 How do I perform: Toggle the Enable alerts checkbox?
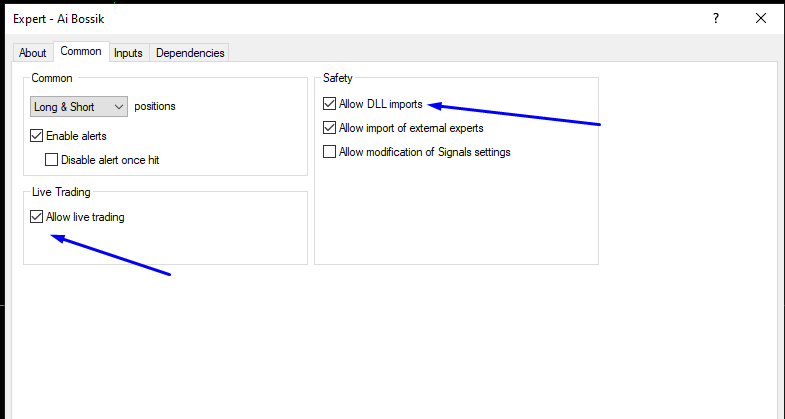click(37, 135)
